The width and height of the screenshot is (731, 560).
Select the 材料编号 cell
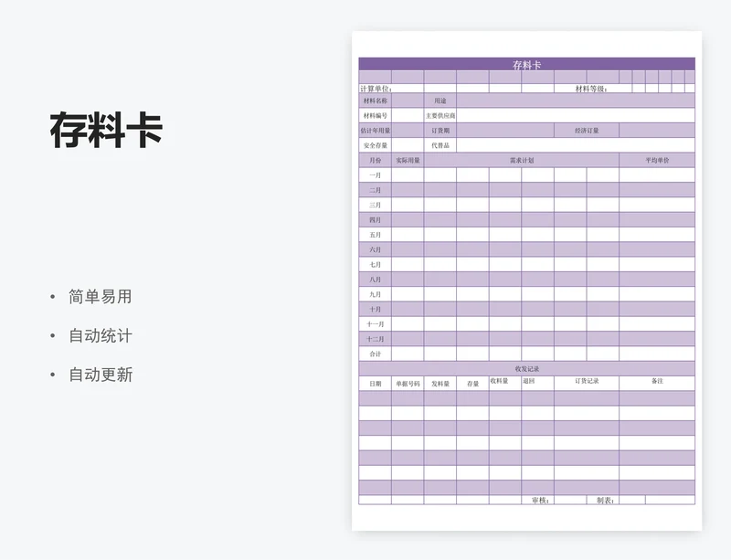[376, 116]
